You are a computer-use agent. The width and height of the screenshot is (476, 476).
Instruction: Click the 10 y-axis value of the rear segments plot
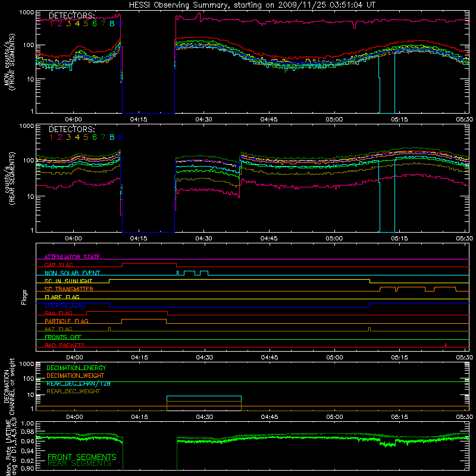coord(30,196)
